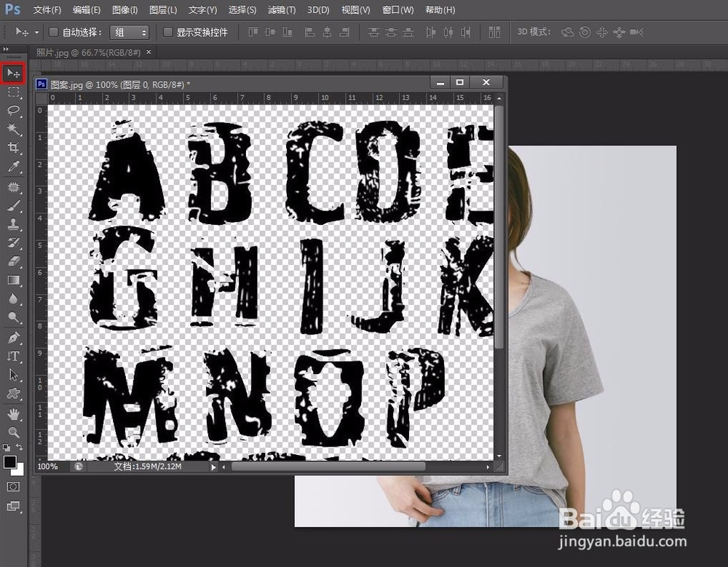This screenshot has height=567, width=728.
Task: Select the Eyedropper tool
Action: tap(13, 166)
